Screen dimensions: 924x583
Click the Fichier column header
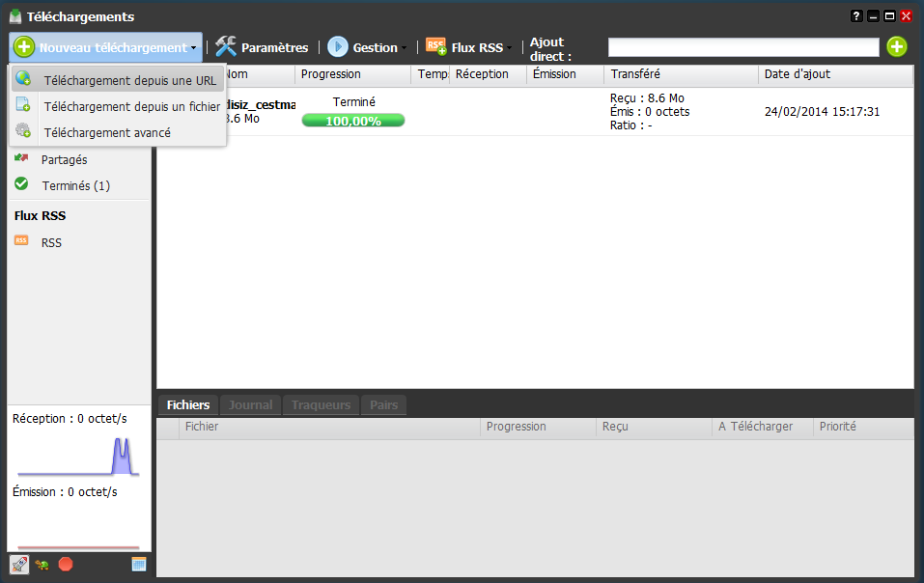pyautogui.click(x=329, y=427)
